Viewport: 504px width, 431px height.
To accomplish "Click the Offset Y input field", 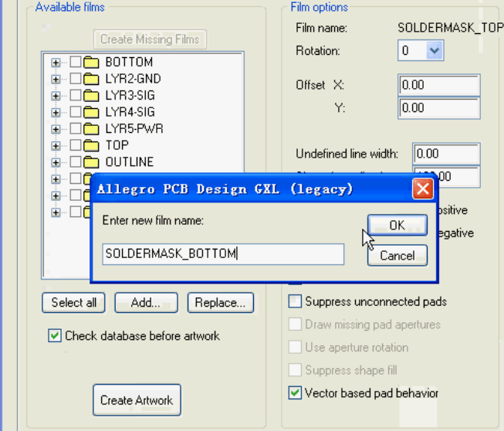I will (438, 108).
